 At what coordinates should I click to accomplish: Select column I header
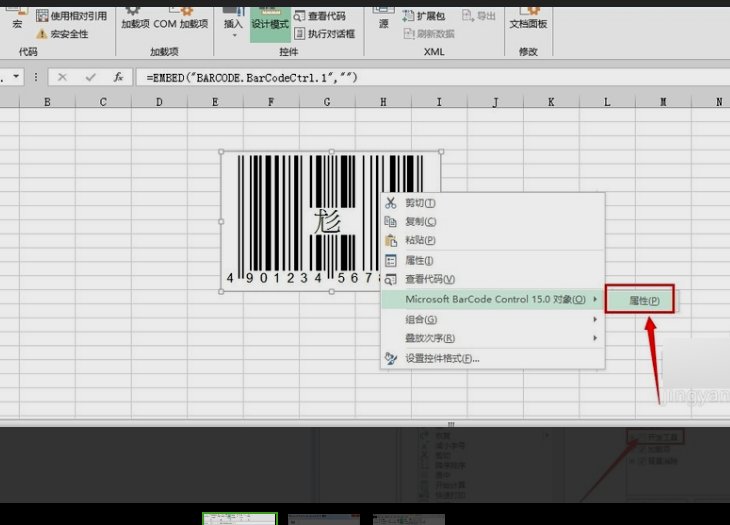[x=439, y=101]
